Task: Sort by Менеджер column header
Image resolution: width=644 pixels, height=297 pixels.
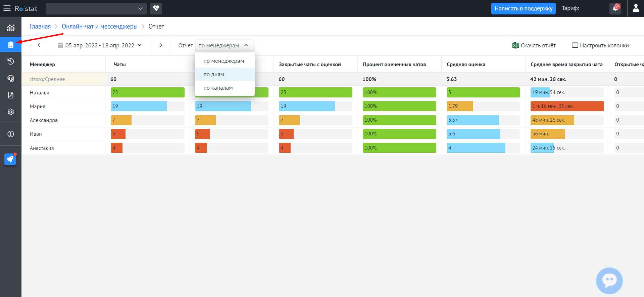Action: pyautogui.click(x=42, y=65)
